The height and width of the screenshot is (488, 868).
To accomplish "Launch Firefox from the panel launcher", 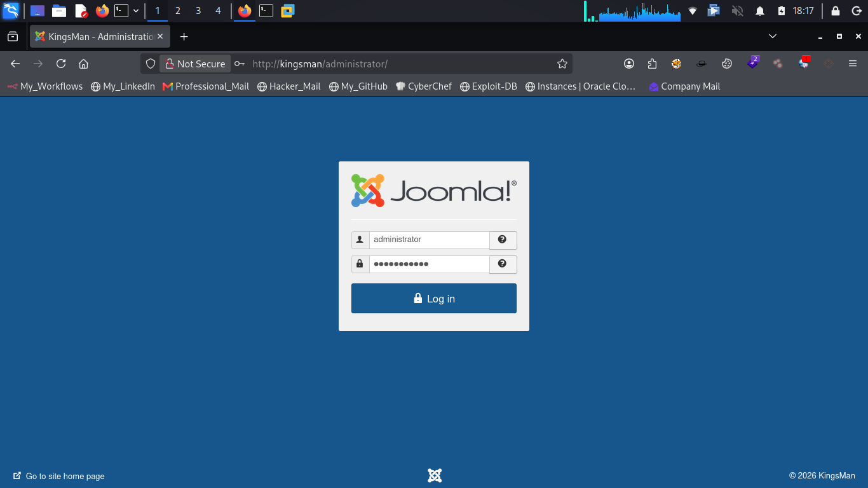I will 102,11.
